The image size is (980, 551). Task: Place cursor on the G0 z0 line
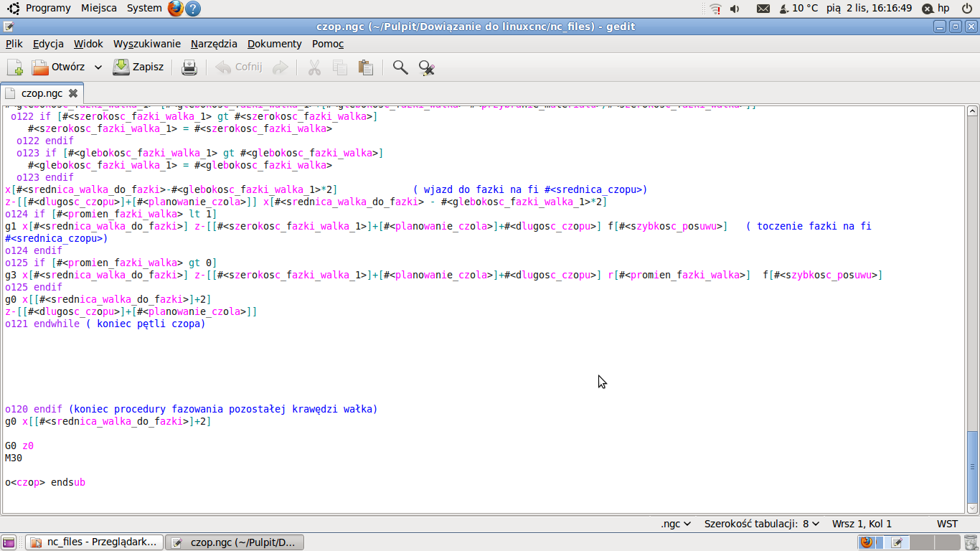coord(19,446)
